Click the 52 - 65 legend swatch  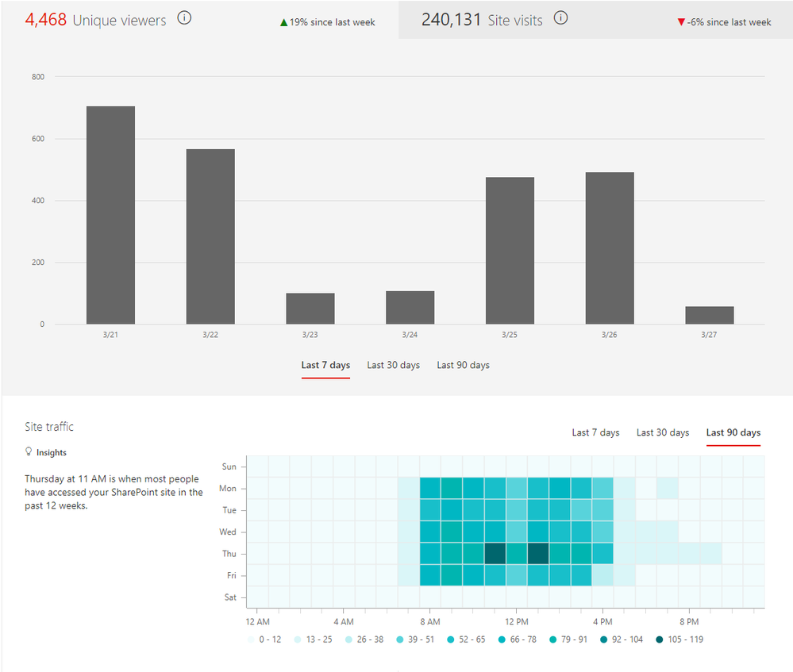(451, 639)
